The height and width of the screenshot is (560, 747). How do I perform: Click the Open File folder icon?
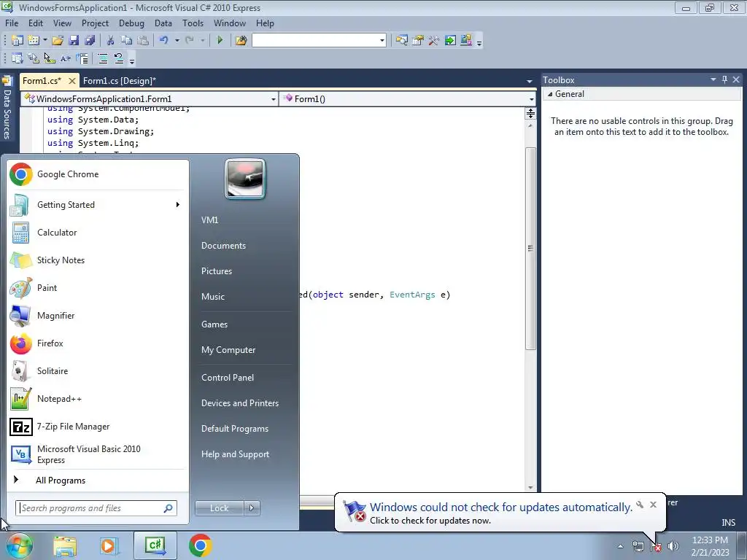58,41
